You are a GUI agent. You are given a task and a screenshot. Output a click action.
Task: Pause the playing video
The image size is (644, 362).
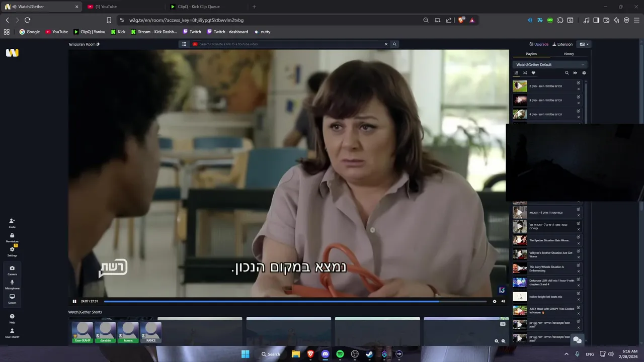74,301
